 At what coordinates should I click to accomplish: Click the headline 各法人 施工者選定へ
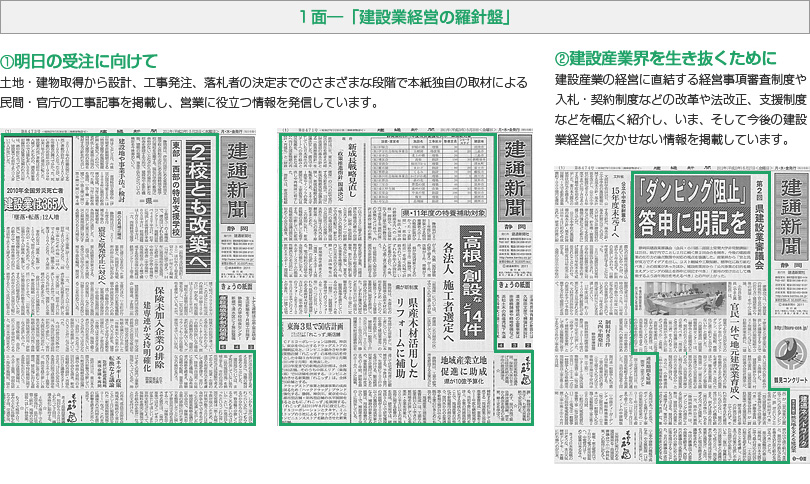[448, 292]
